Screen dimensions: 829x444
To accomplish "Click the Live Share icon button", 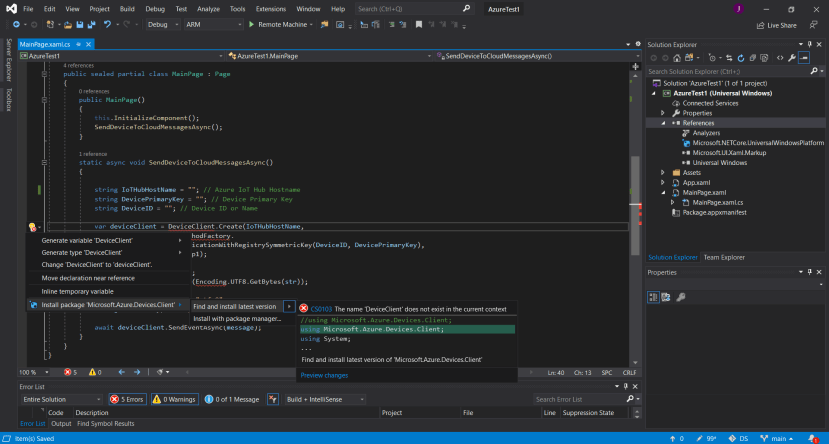I will point(776,25).
